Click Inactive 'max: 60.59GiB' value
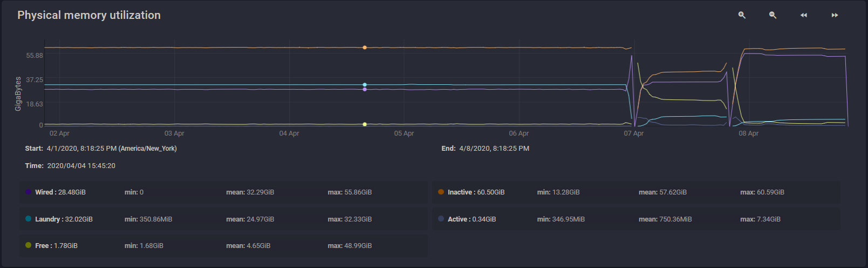 762,192
